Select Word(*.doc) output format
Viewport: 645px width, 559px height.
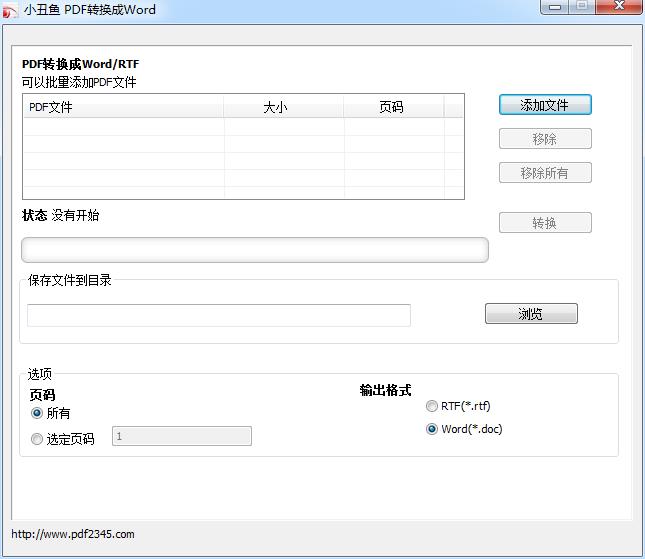432,429
